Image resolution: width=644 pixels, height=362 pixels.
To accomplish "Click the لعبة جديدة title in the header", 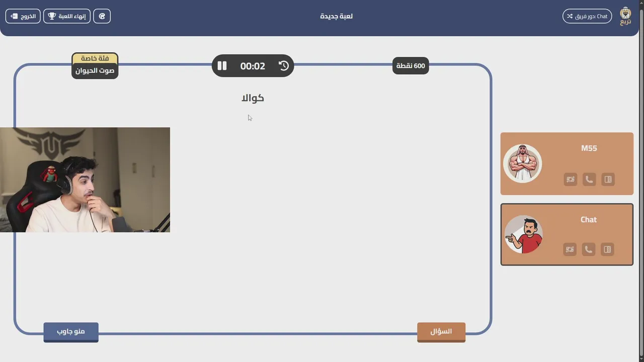I will point(336,16).
